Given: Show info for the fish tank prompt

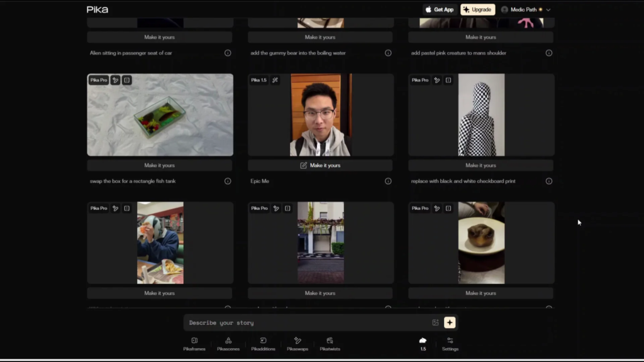Looking at the screenshot, I should coord(228,181).
